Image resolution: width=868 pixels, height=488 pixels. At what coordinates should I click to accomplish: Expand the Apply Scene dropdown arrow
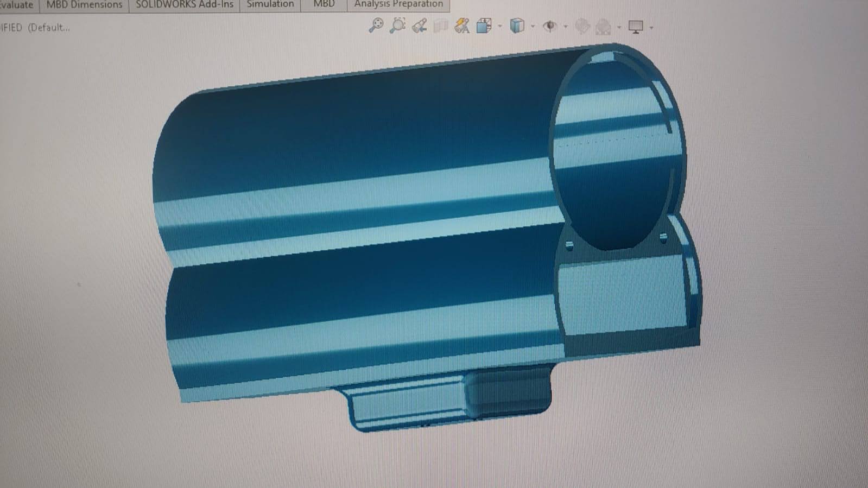619,27
